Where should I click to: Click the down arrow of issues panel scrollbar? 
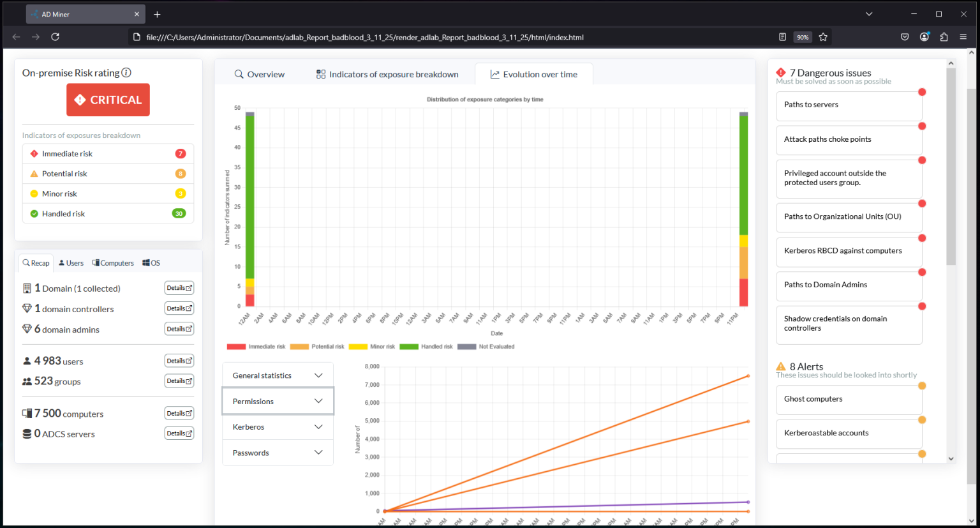[x=951, y=458]
